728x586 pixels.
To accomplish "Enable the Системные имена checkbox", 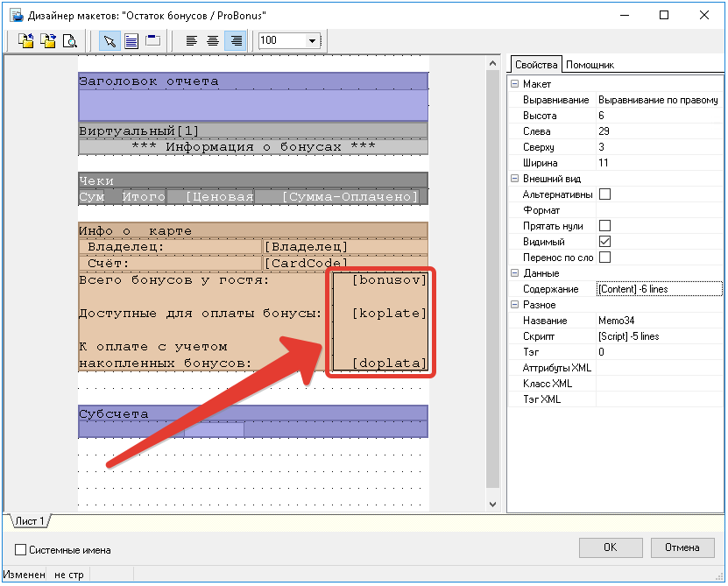I will (x=20, y=550).
